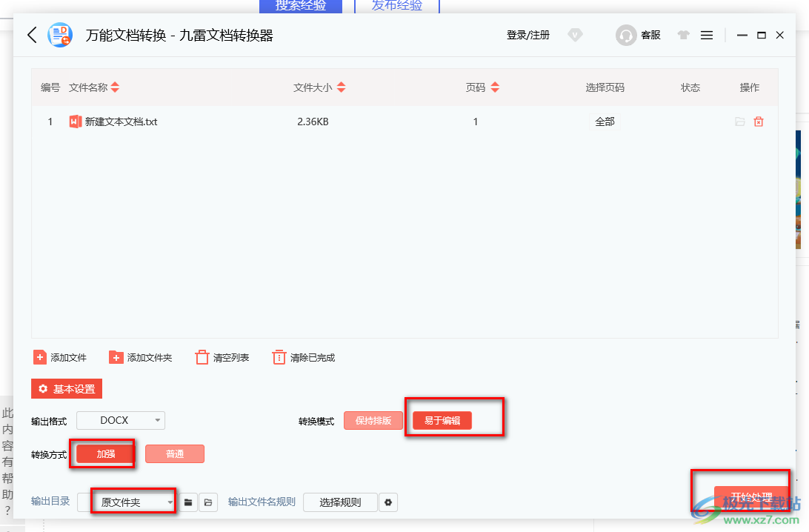Open the skin theme shirt icon
The height and width of the screenshot is (532, 809).
(x=683, y=35)
